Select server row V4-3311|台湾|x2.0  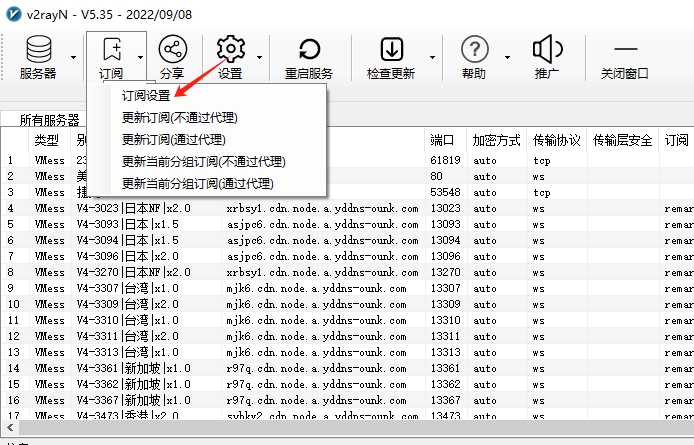click(347, 336)
